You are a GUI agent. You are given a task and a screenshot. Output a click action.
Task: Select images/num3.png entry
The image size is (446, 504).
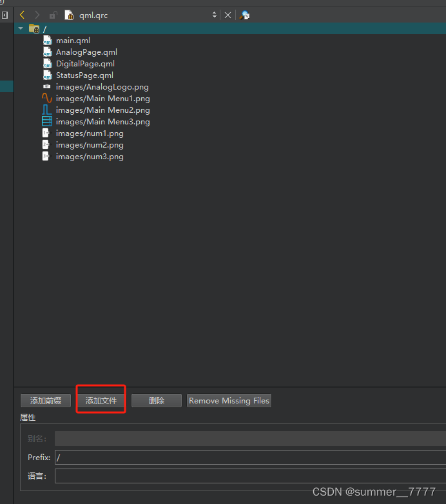point(90,157)
